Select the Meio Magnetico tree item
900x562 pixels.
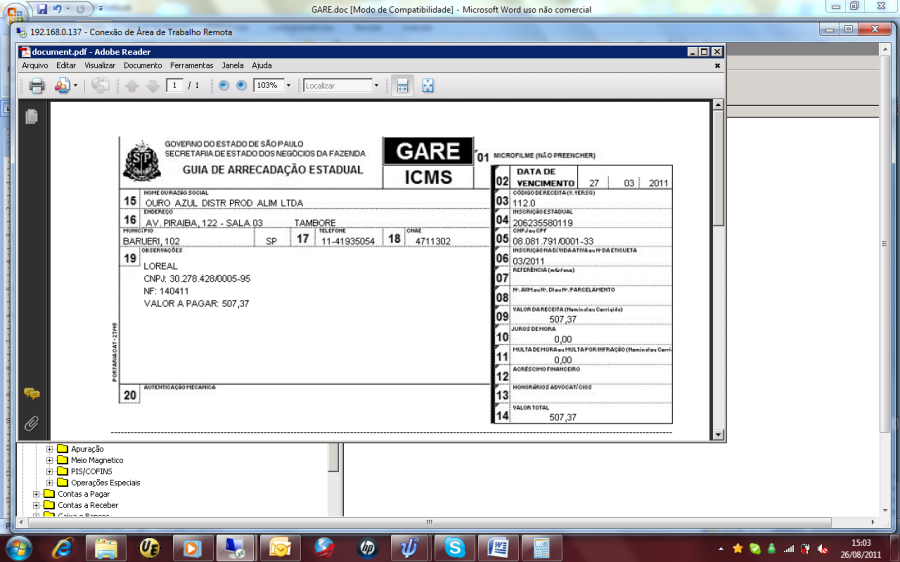click(97, 460)
